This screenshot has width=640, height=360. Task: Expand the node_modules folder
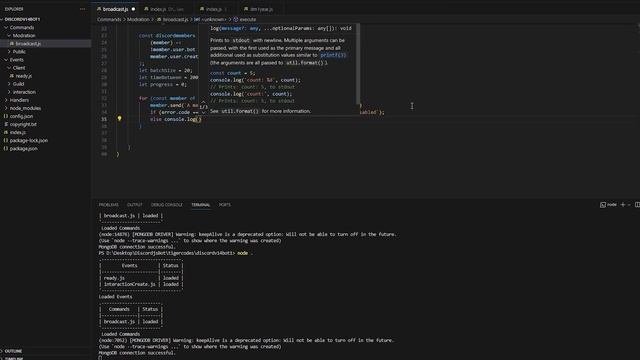6,108
